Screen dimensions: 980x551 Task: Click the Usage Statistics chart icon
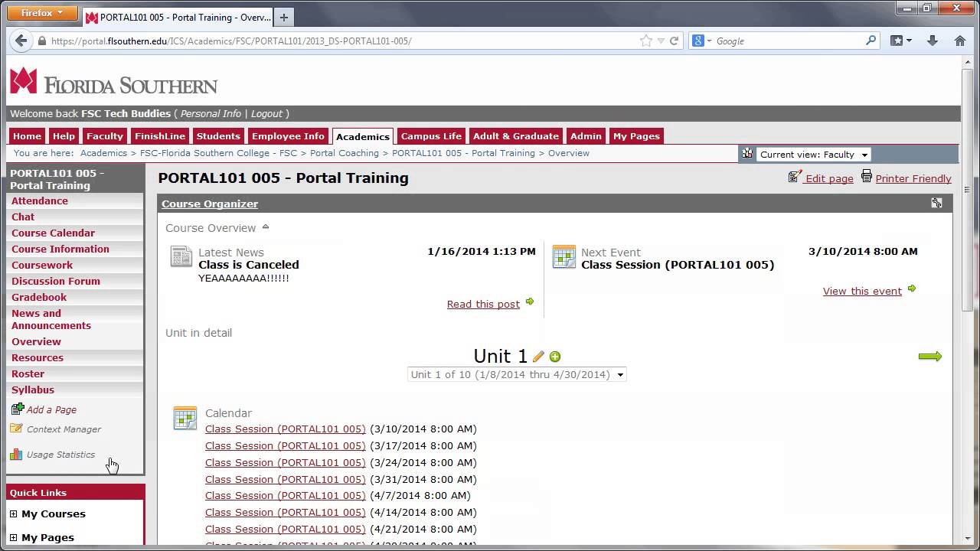tap(16, 454)
